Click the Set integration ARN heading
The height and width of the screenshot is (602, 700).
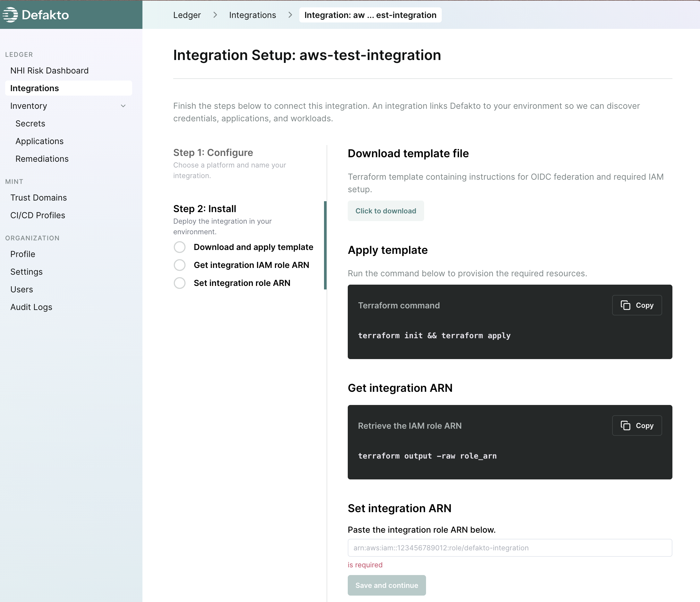click(x=399, y=508)
